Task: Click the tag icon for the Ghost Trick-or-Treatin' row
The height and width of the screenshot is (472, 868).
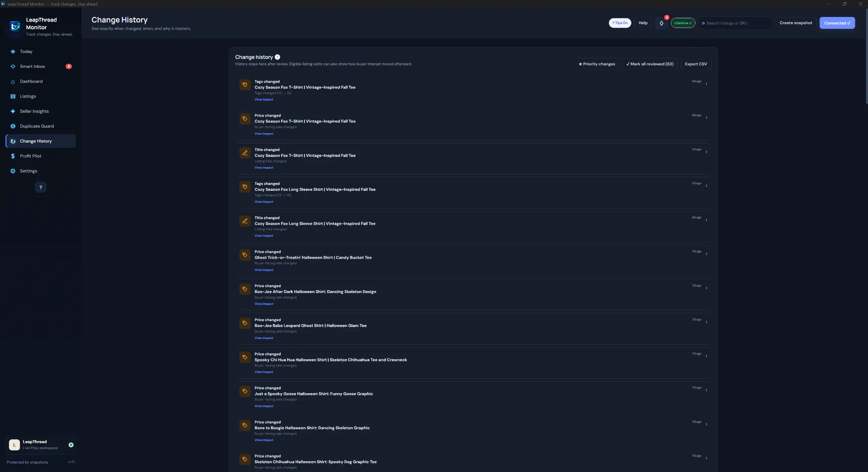Action: point(245,255)
